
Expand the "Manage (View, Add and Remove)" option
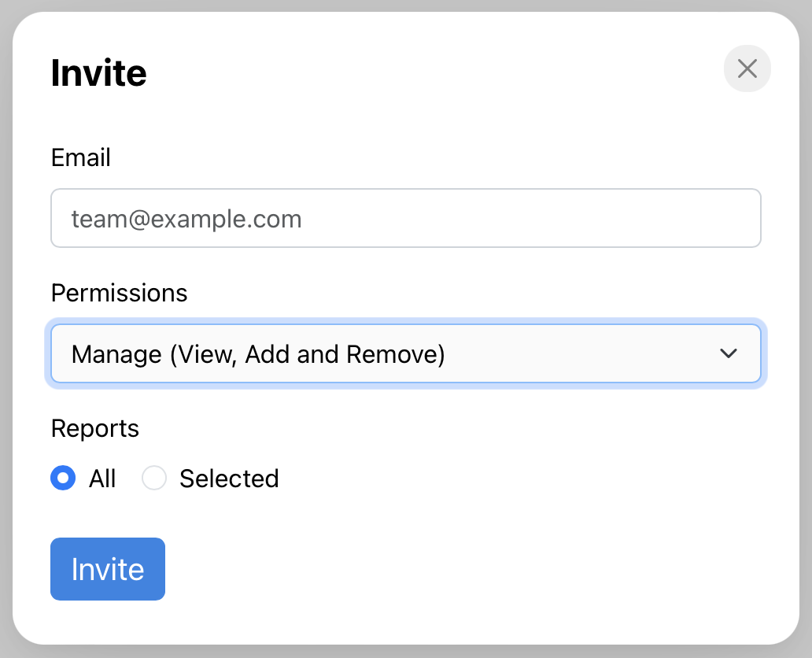coord(258,354)
